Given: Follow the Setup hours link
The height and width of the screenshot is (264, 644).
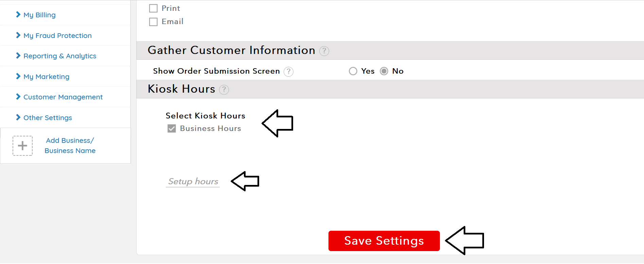Looking at the screenshot, I should coord(193,182).
